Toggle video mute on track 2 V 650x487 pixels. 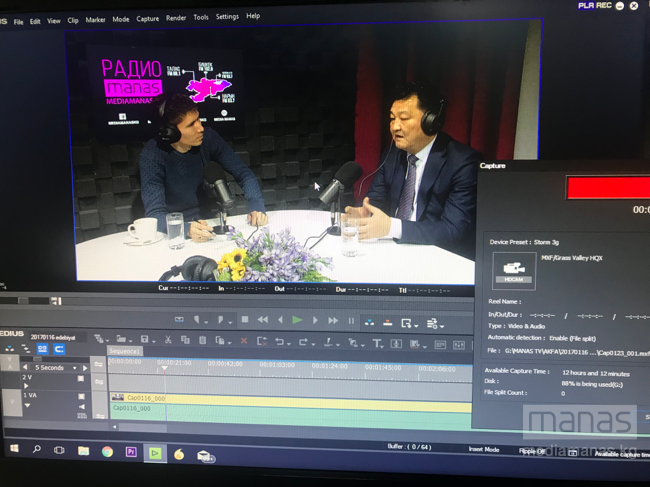(81, 378)
